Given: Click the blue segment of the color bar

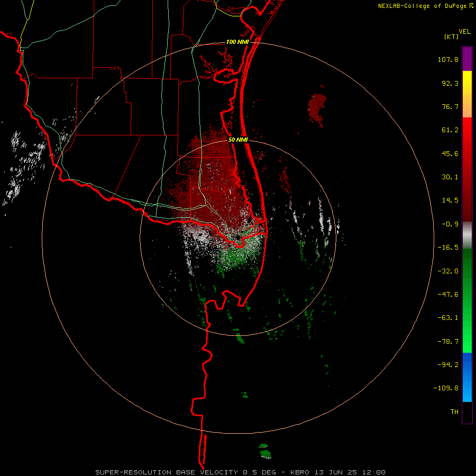Looking at the screenshot, I should pyautogui.click(x=467, y=377).
